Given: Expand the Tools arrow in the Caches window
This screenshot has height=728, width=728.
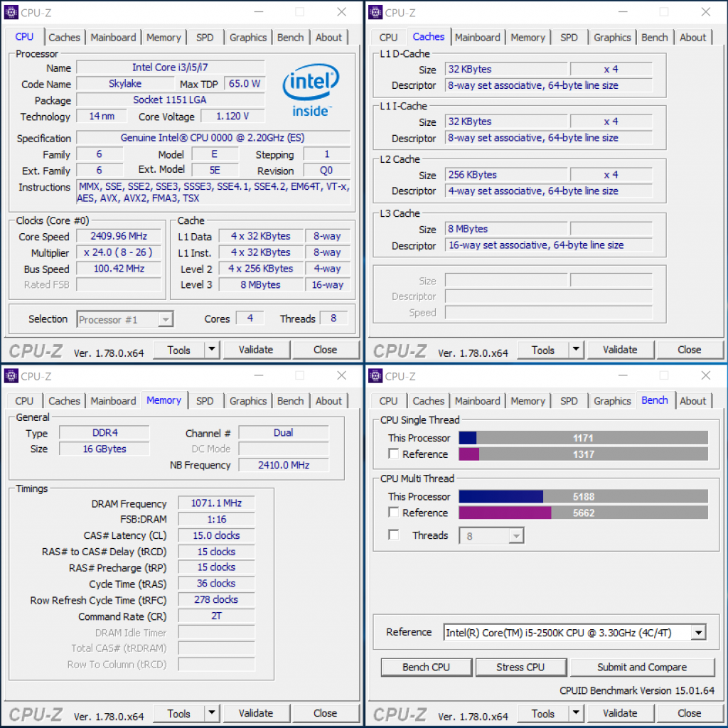Looking at the screenshot, I should pos(576,350).
